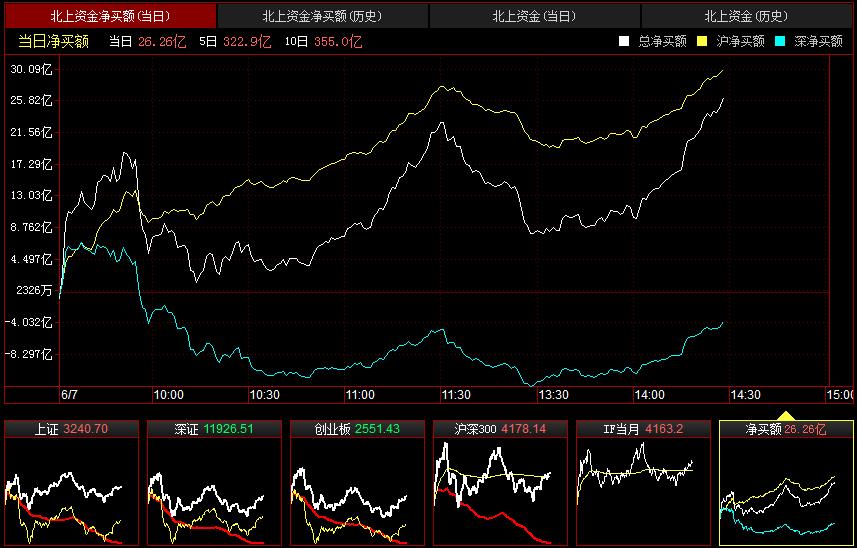Viewport: 857px width, 548px height.
Task: Click the yellow triangle marker above 净买额
Action: click(x=786, y=414)
